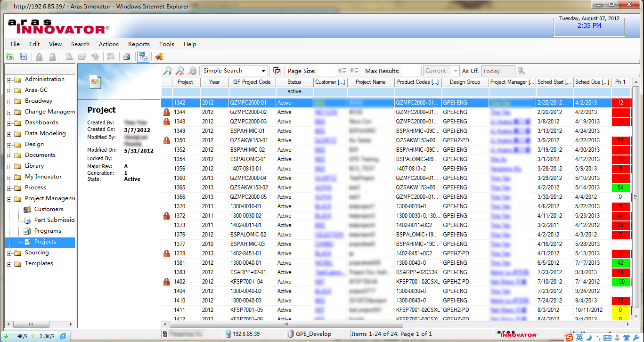Click the Print toolbar icon
This screenshot has width=644, height=342.
[x=126, y=57]
